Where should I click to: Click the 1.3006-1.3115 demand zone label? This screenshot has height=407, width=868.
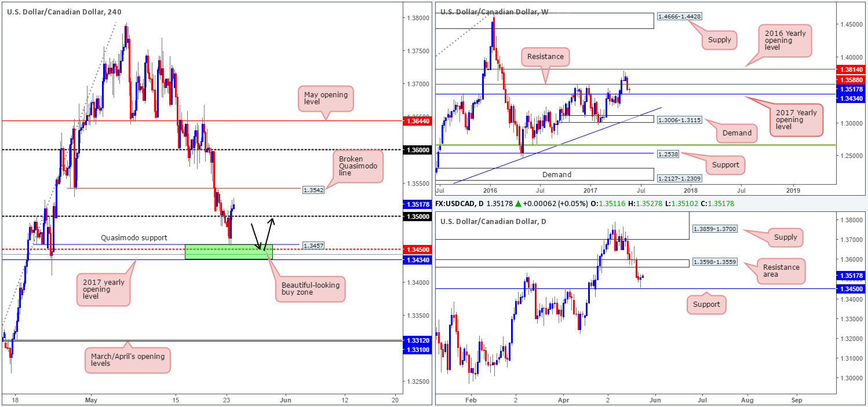coord(679,119)
